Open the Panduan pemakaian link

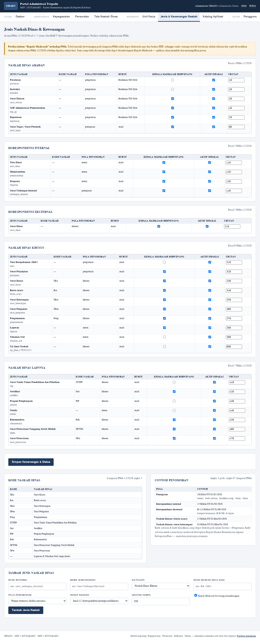pyautogui.click(x=246, y=636)
